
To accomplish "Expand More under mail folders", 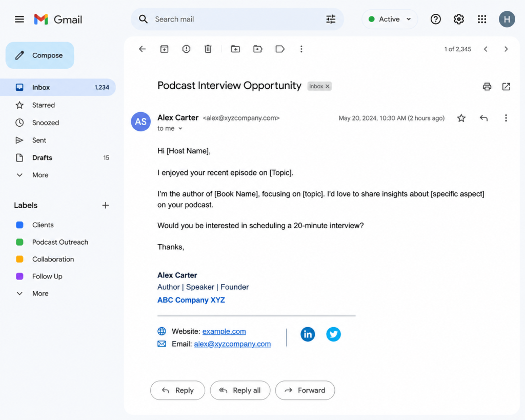I will point(40,175).
